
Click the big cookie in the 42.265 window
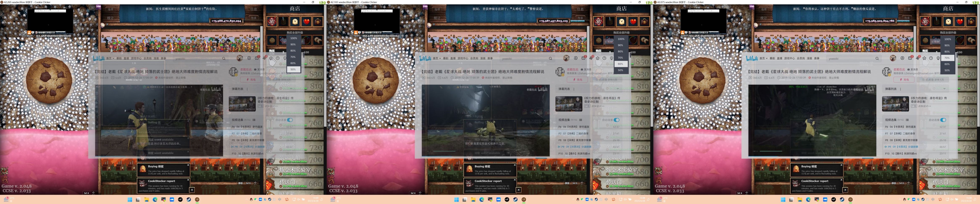[49, 80]
